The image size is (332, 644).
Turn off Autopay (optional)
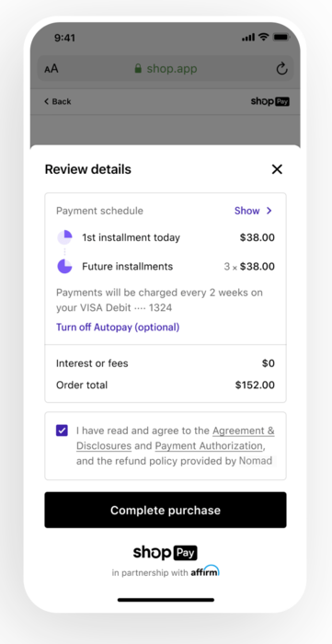click(x=118, y=327)
